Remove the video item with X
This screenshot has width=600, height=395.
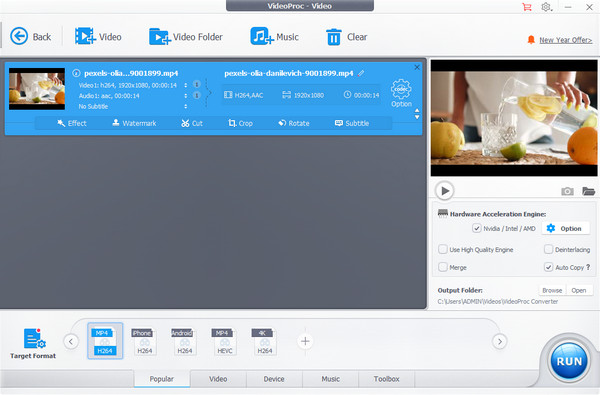pyautogui.click(x=417, y=67)
